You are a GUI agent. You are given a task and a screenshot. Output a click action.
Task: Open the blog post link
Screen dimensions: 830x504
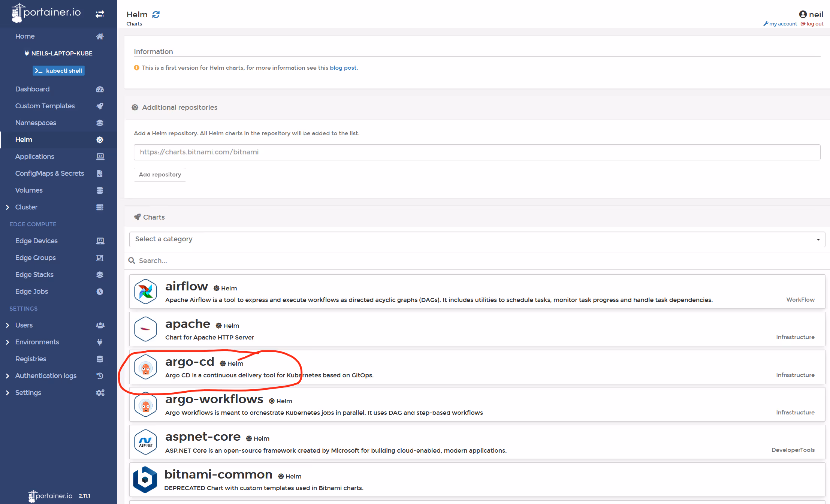[343, 68]
